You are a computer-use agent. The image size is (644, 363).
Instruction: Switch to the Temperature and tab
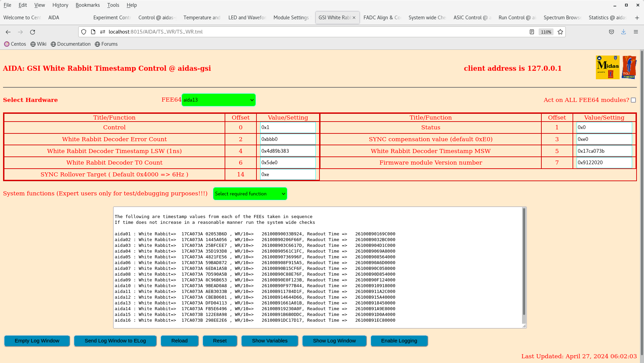[x=202, y=18]
